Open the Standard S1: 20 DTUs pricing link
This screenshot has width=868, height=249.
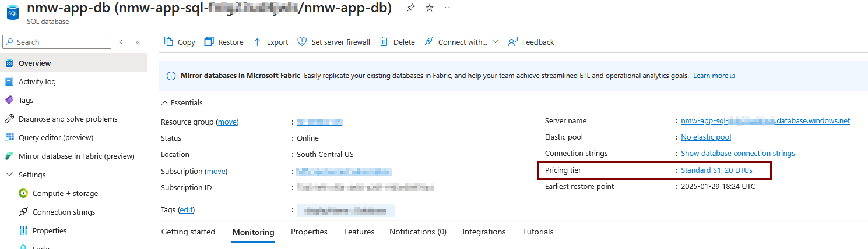click(x=716, y=170)
